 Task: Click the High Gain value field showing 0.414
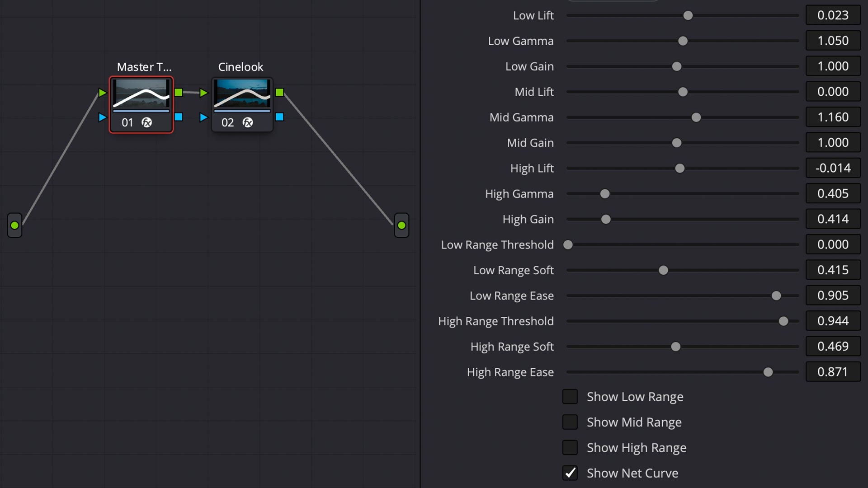click(833, 219)
